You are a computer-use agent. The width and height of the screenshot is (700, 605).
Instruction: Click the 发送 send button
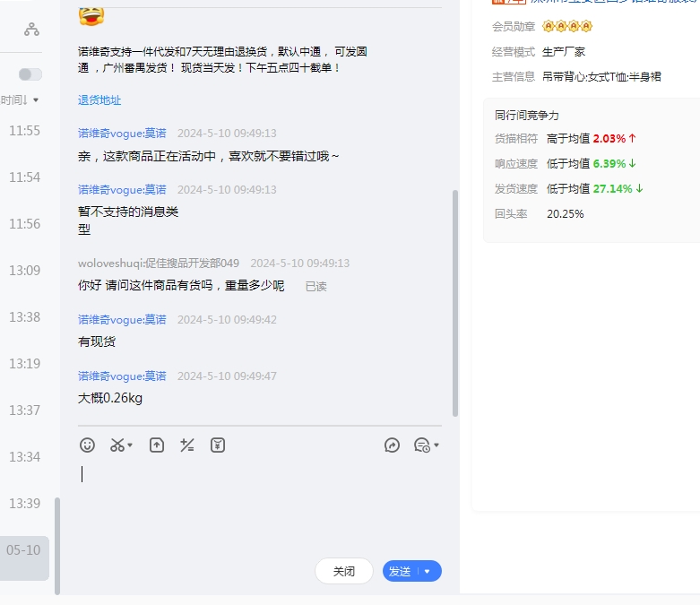[401, 571]
